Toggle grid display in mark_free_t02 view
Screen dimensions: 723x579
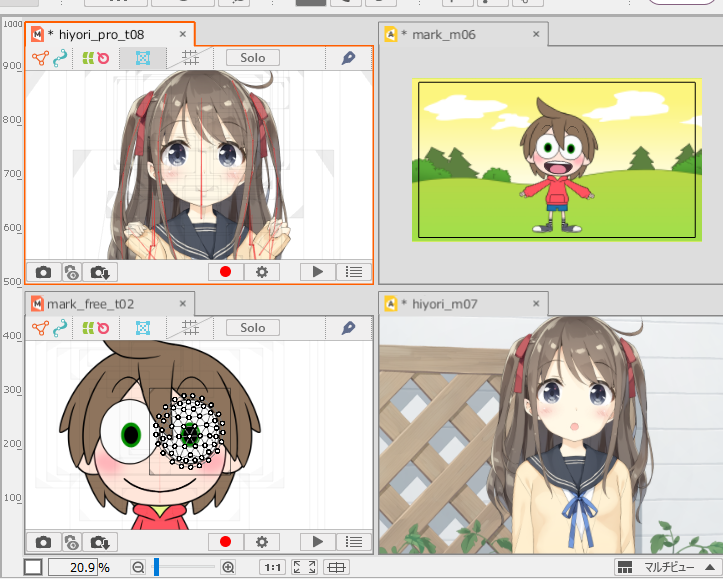(190, 328)
